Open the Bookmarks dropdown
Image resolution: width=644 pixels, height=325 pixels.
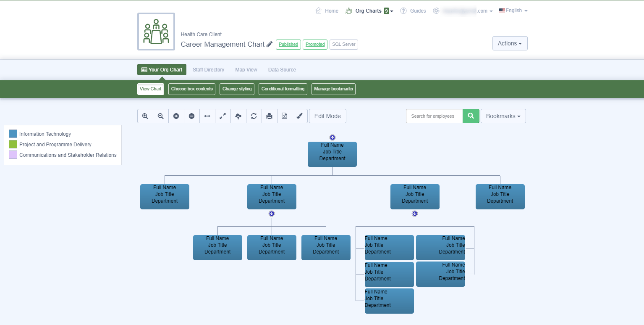(503, 116)
